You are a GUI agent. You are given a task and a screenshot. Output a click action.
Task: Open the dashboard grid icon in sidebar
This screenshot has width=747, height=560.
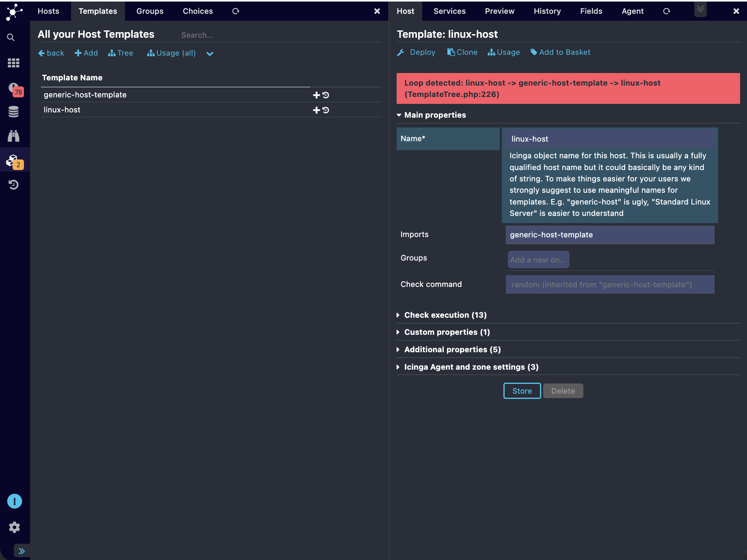[13, 63]
